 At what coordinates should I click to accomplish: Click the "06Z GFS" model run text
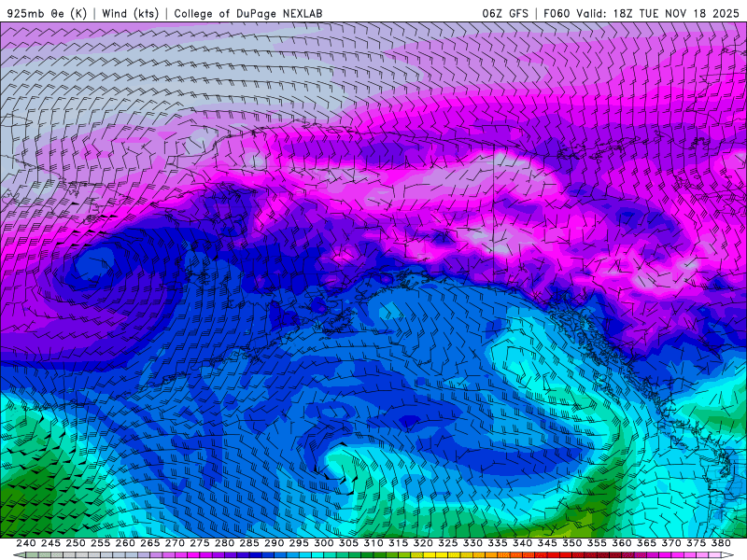point(505,13)
